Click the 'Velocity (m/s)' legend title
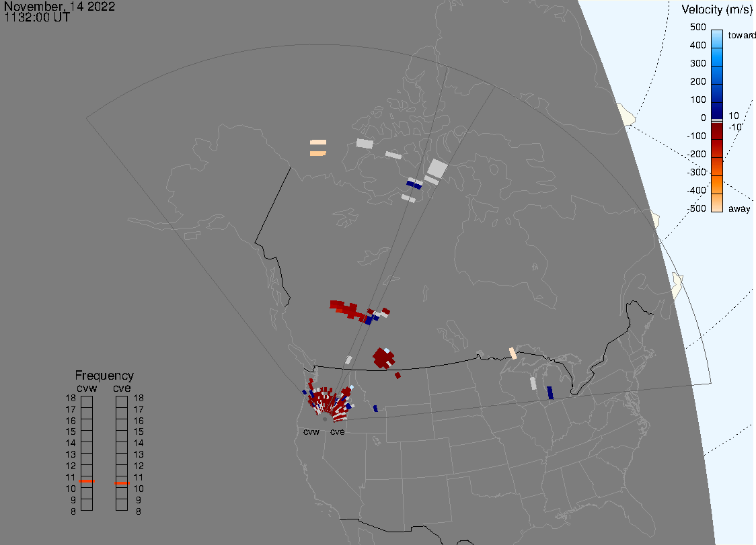This screenshot has width=756, height=545. point(717,9)
